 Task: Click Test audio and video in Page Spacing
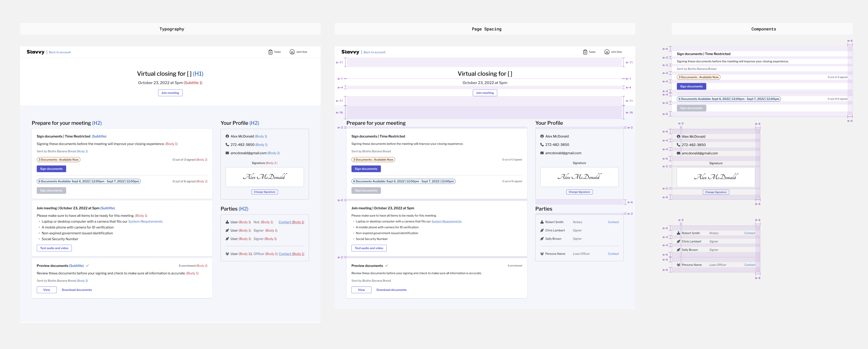369,248
